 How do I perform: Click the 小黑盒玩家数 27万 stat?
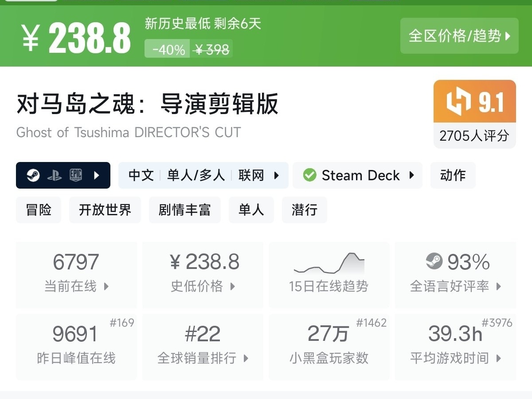pos(329,347)
